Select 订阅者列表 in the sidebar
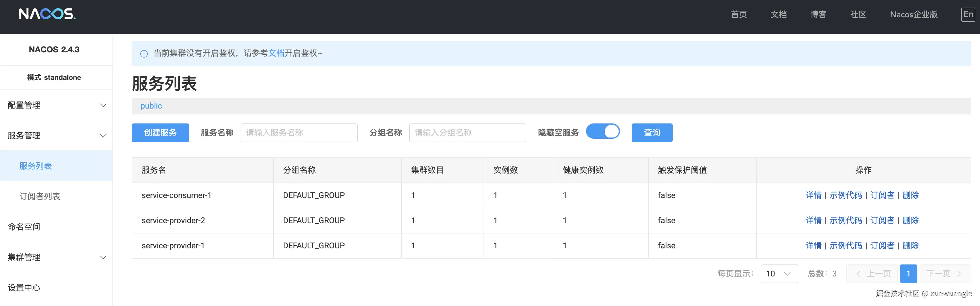980x306 pixels. tap(39, 196)
